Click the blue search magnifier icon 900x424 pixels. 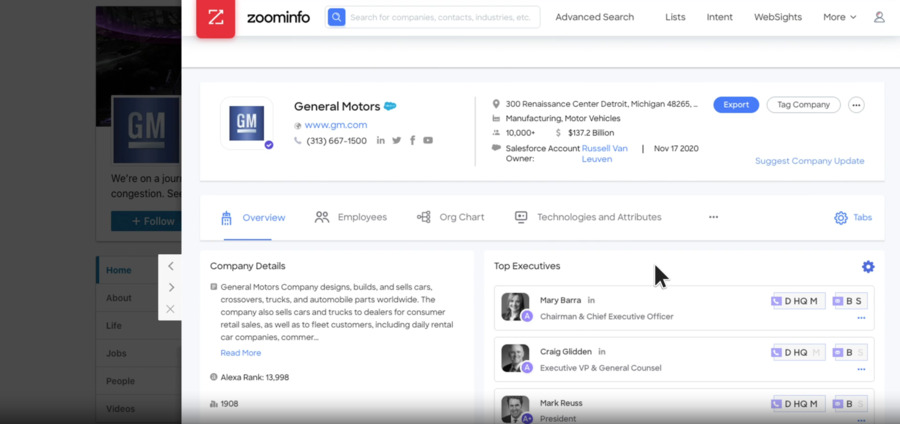tap(336, 17)
